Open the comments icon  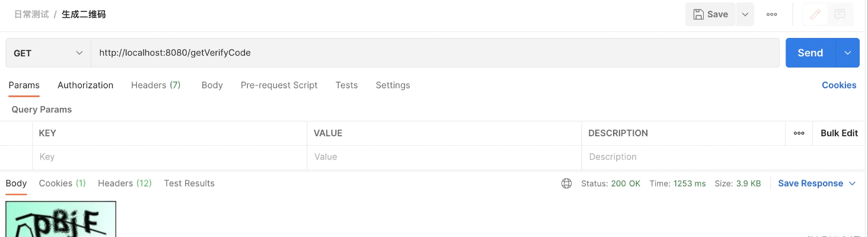[840, 14]
